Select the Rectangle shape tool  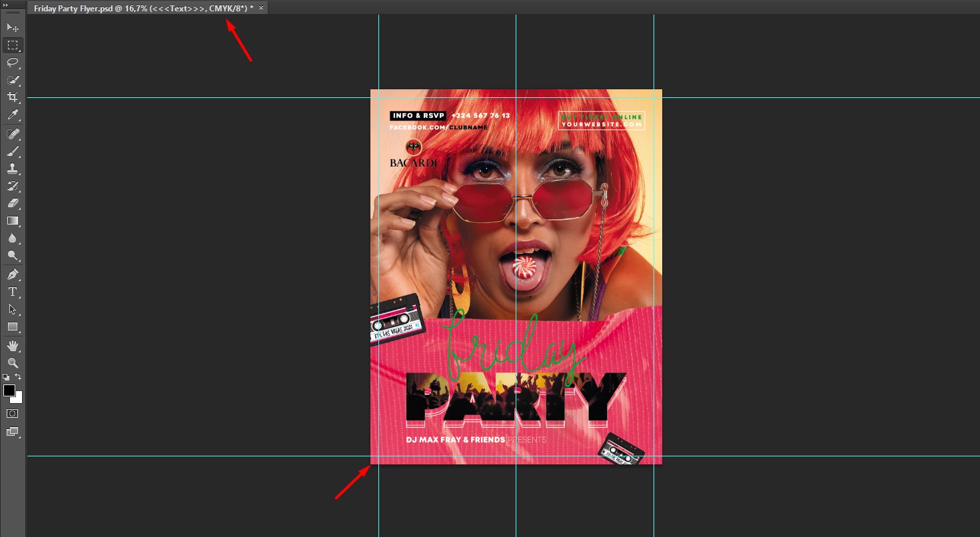13,326
